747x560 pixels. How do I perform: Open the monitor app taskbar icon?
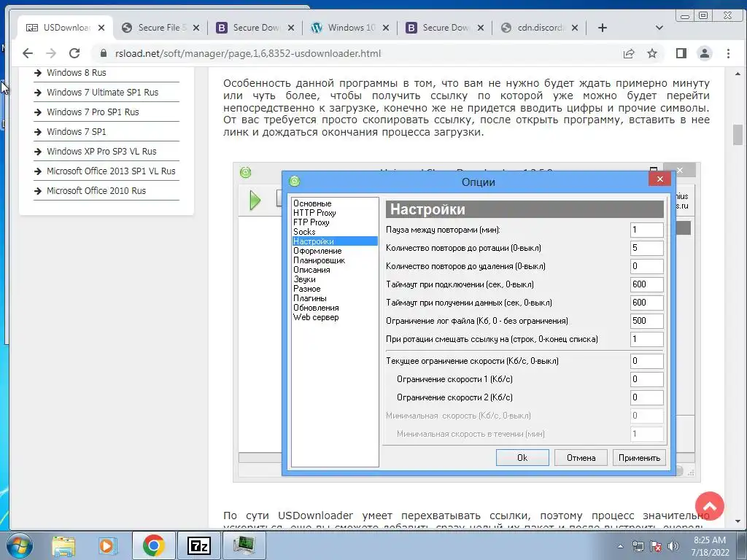coord(244,545)
